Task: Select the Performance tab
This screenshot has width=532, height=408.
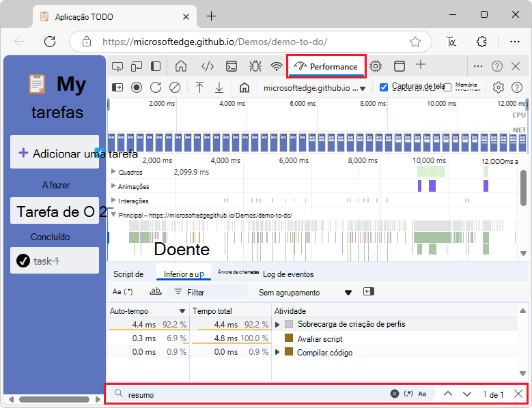Action: (x=326, y=66)
